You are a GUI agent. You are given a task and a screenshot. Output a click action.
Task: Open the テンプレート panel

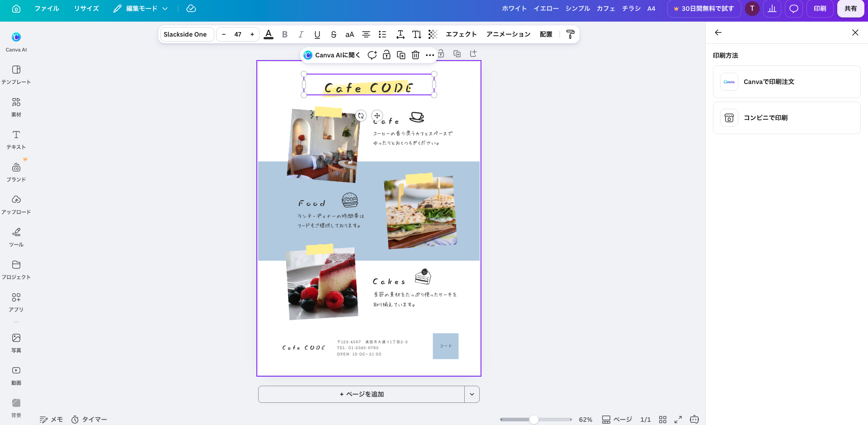coord(16,75)
